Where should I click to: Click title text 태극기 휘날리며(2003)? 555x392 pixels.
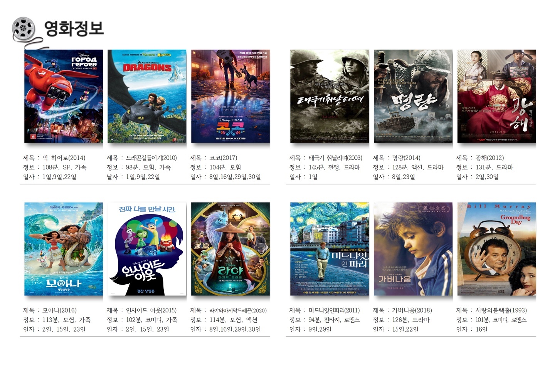click(x=336, y=158)
